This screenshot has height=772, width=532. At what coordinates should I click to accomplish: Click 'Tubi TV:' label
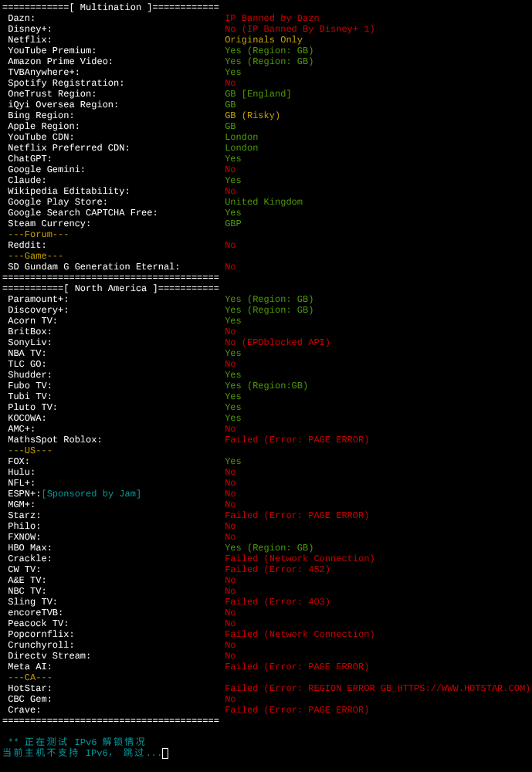(29, 398)
